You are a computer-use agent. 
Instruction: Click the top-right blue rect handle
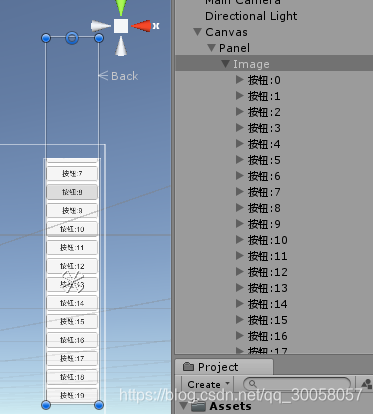(x=99, y=38)
